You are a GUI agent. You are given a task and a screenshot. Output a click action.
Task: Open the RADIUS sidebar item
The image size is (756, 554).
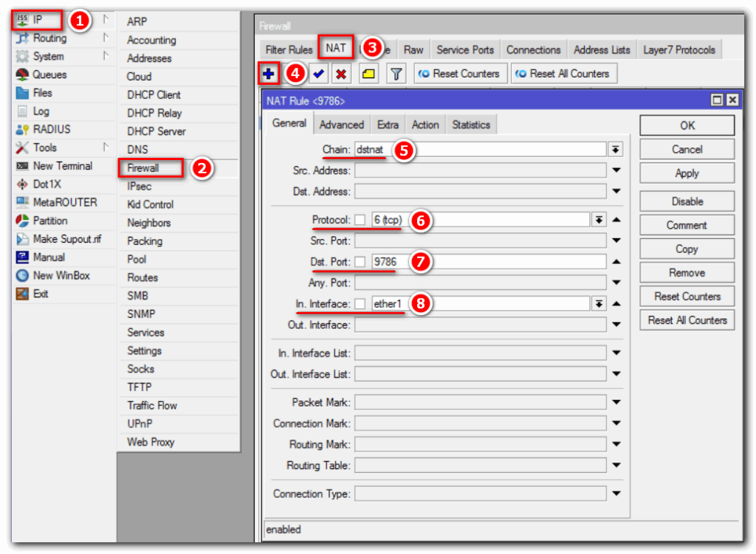(x=52, y=129)
